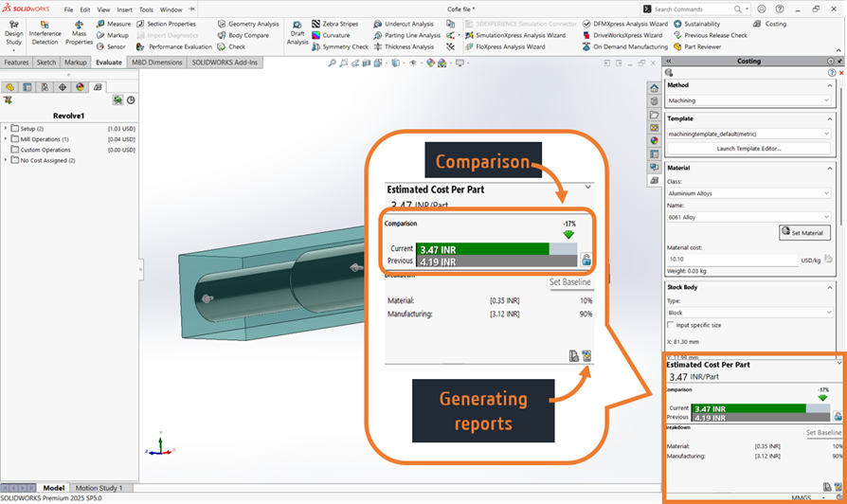This screenshot has width=847, height=504.
Task: Switch to the Sketch tab
Action: click(45, 63)
